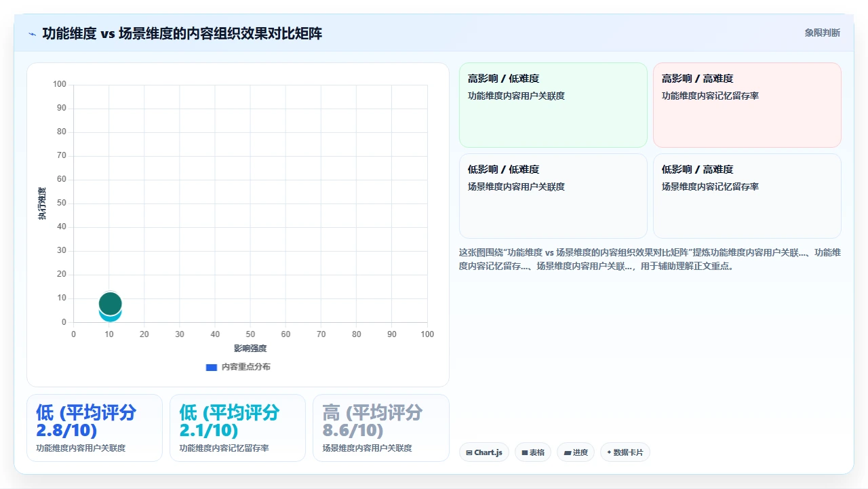The width and height of the screenshot is (868, 489).
Task: Click the title 功能维度 vs 场景维度的内容组织效果对比矩阵
Action: click(x=182, y=33)
